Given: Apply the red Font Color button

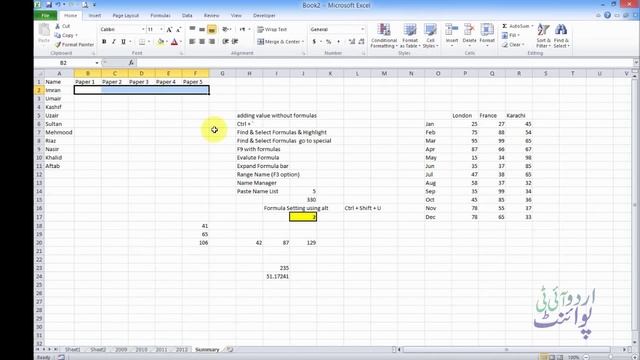Looking at the screenshot, I should (x=174, y=42).
